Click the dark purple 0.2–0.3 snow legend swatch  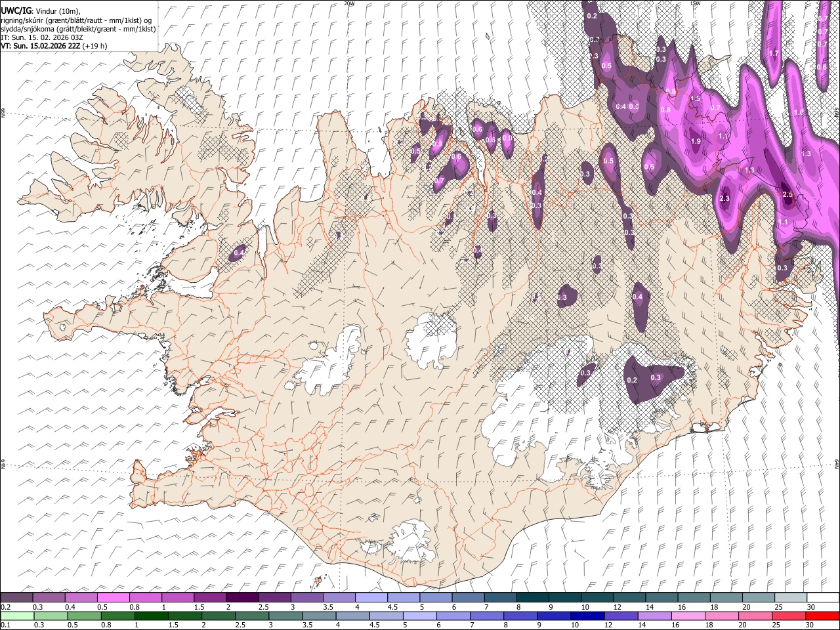16,597
